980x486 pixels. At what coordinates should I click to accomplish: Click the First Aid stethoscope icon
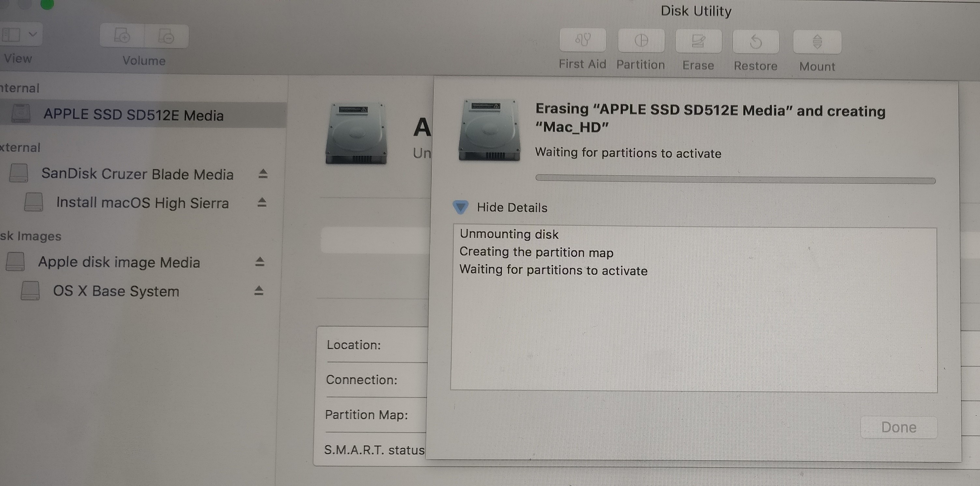click(582, 39)
